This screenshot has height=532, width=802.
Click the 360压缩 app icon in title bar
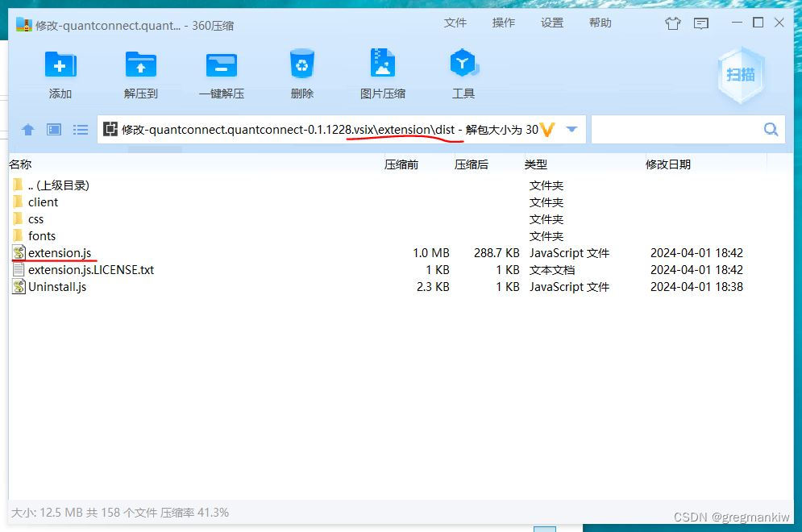click(23, 24)
